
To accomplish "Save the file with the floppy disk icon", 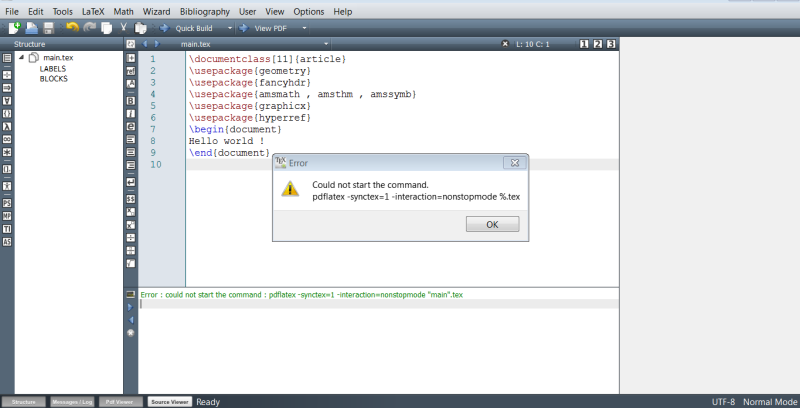I will click(x=49, y=28).
